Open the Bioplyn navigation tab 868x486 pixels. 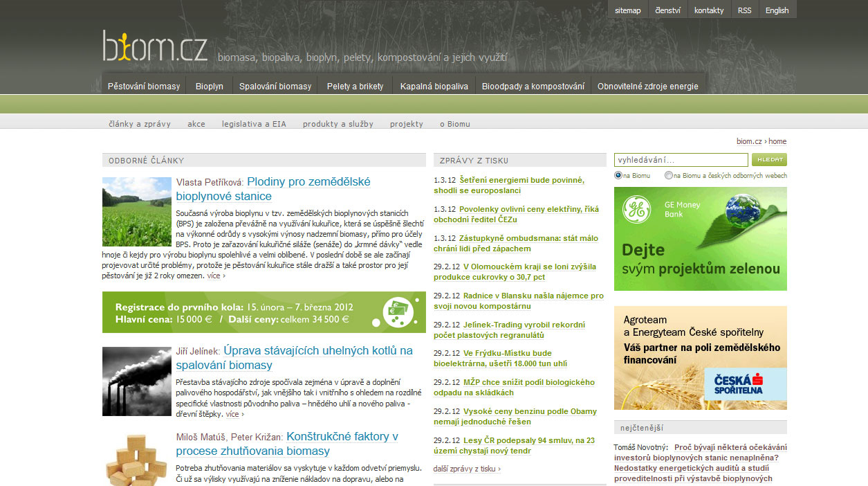coord(209,87)
